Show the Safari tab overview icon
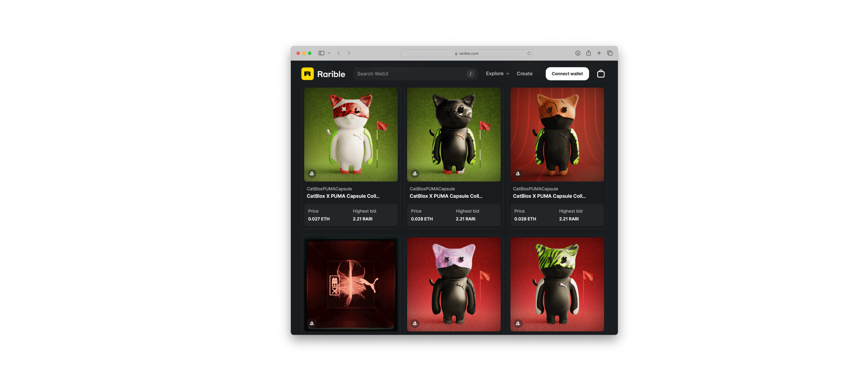 tap(610, 53)
